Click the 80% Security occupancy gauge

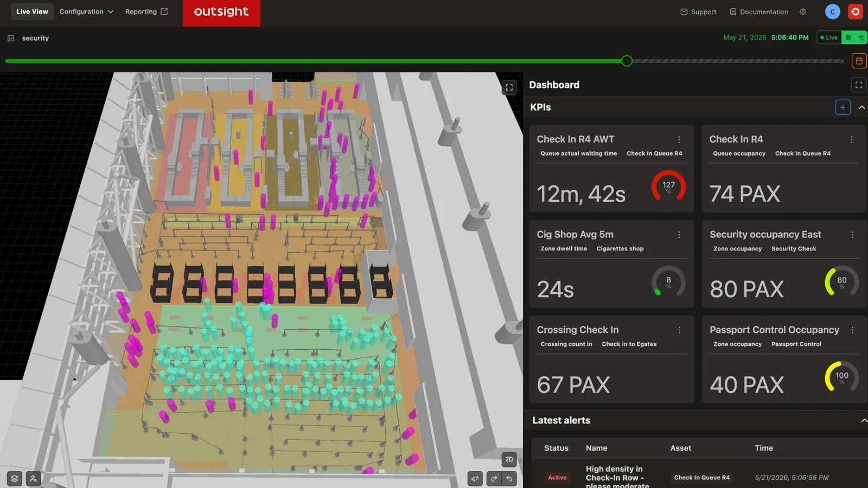click(x=841, y=282)
